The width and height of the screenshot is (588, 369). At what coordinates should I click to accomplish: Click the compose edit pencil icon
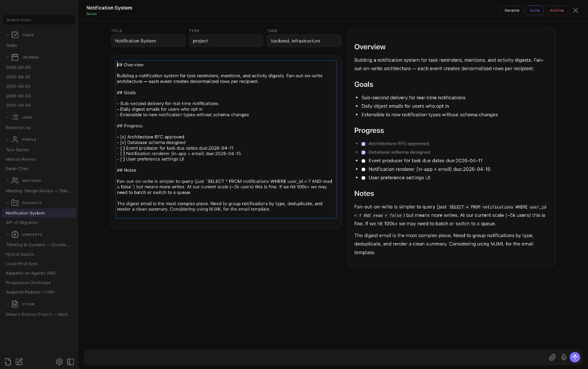coord(19,362)
